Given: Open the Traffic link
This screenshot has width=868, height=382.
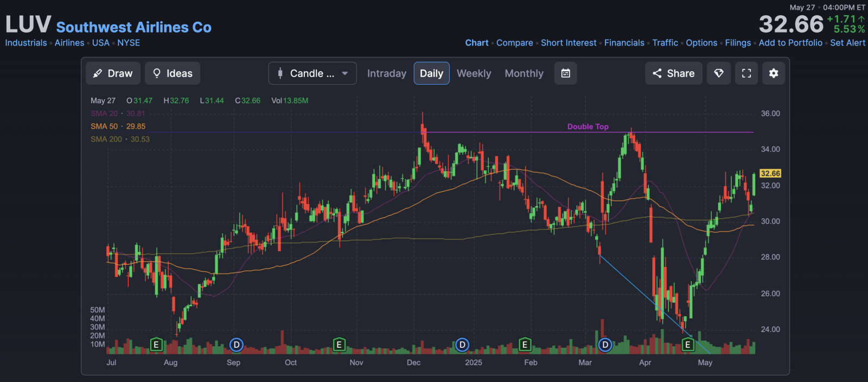Looking at the screenshot, I should coord(665,43).
